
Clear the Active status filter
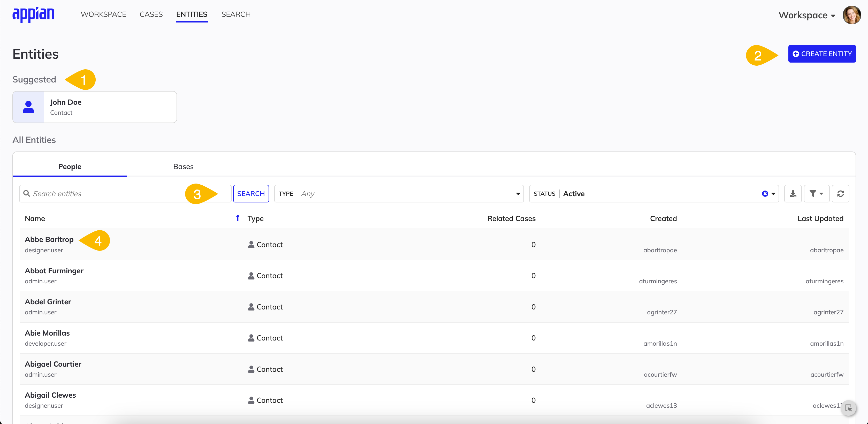pyautogui.click(x=765, y=194)
